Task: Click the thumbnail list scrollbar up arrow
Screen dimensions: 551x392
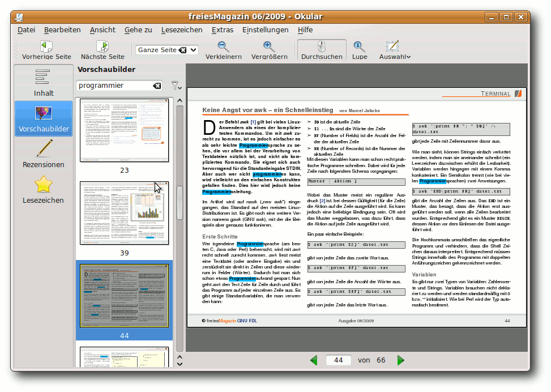Action: coord(180,101)
